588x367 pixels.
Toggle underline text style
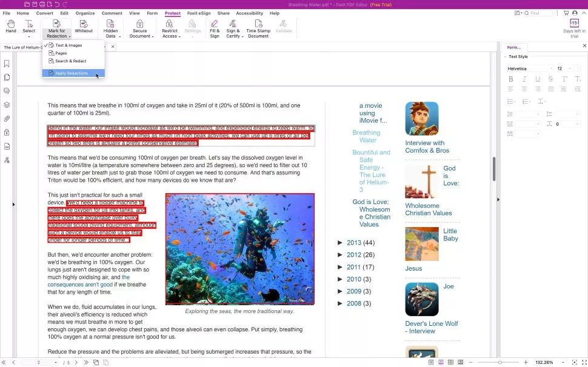(x=538, y=79)
